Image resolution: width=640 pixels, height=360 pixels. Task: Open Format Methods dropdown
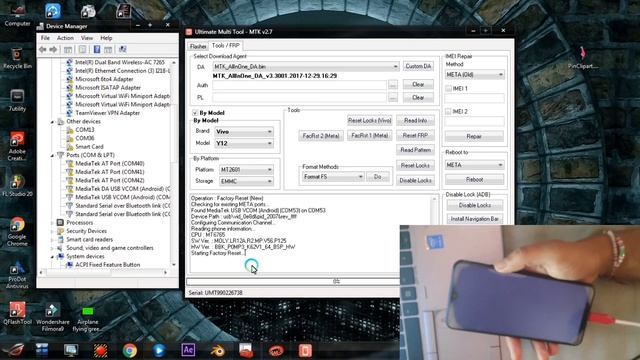[333, 177]
